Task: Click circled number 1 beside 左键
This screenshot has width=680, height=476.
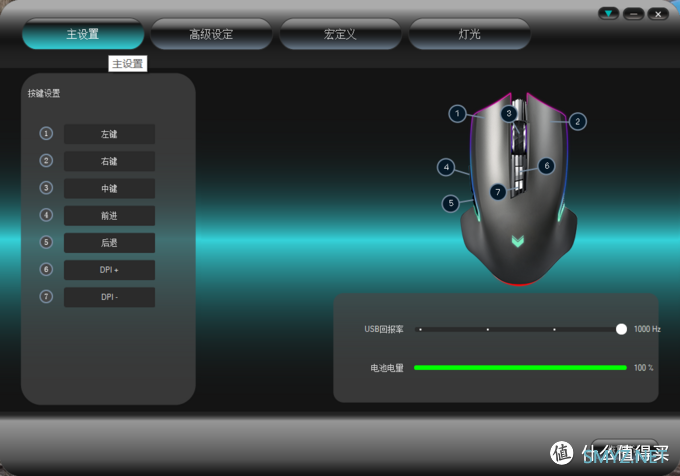Action: pyautogui.click(x=46, y=134)
